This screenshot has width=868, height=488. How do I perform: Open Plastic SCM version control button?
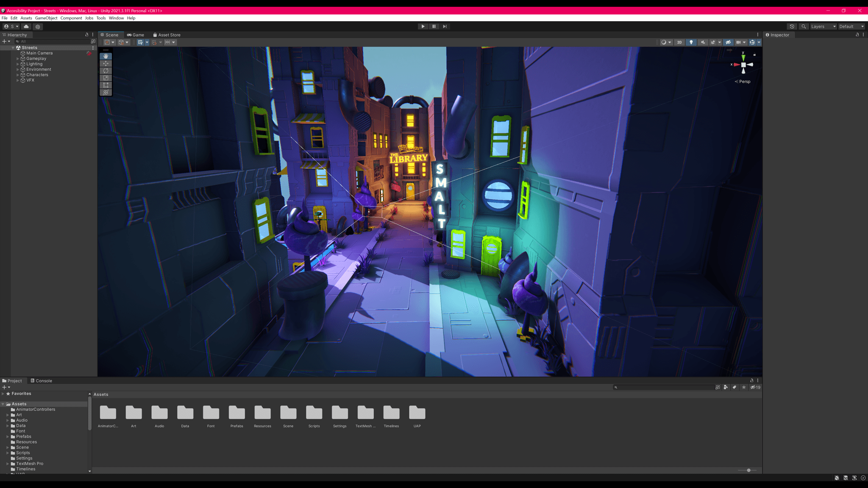pos(38,26)
